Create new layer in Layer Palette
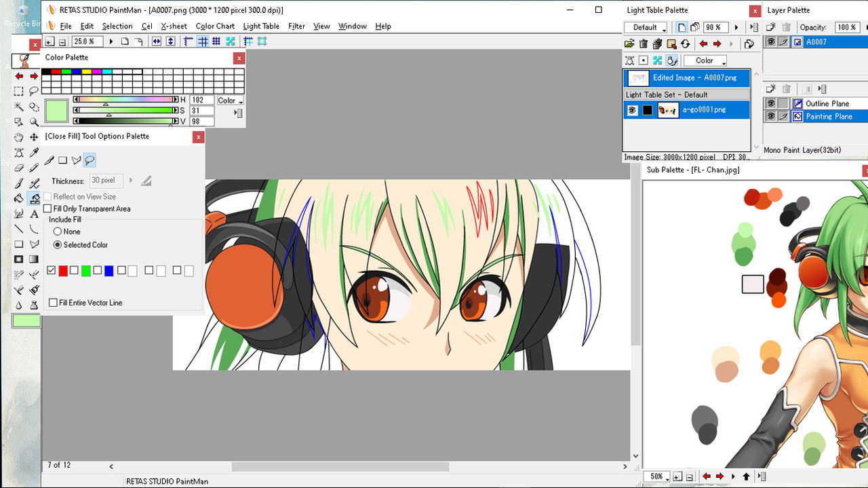Image resolution: width=868 pixels, height=488 pixels. (x=771, y=27)
